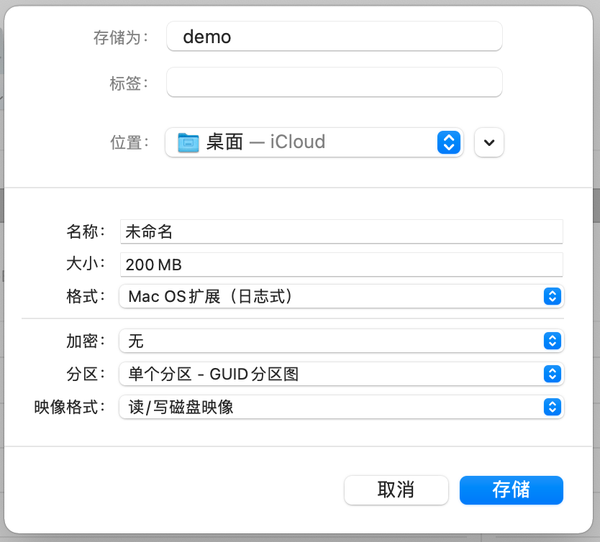Open the encryption dropdown showing 无
The width and height of the screenshot is (600, 542).
(341, 341)
